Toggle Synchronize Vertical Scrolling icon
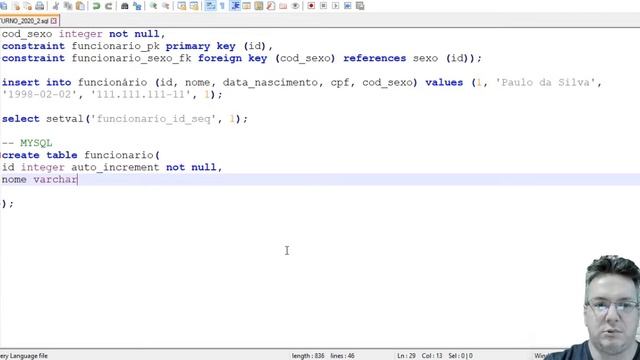Screen dimensions: 640x360 tap(182, 6)
